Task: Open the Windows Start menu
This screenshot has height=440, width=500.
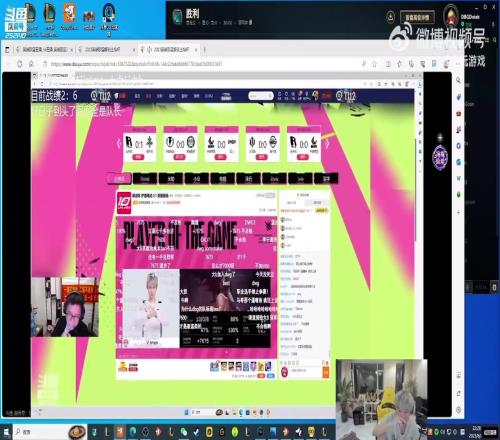Action: click(7, 432)
